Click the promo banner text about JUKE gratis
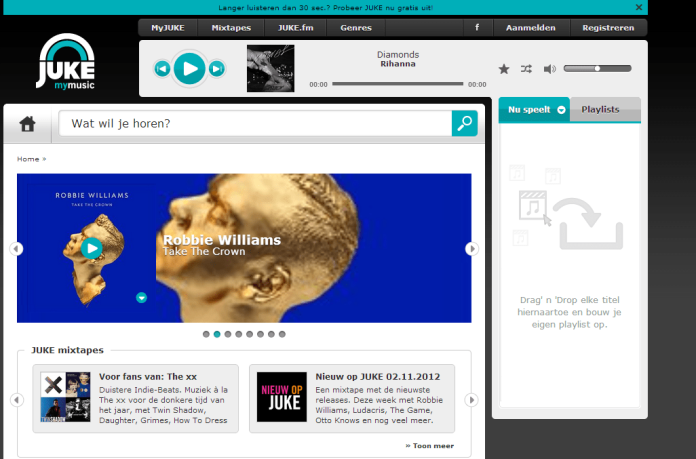 coord(325,8)
